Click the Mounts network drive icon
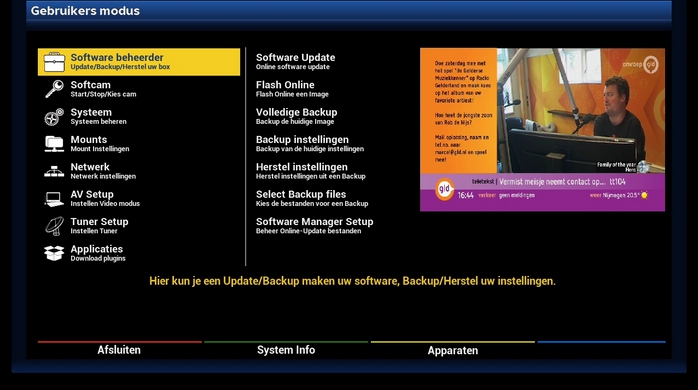The height and width of the screenshot is (390, 698). (x=54, y=144)
